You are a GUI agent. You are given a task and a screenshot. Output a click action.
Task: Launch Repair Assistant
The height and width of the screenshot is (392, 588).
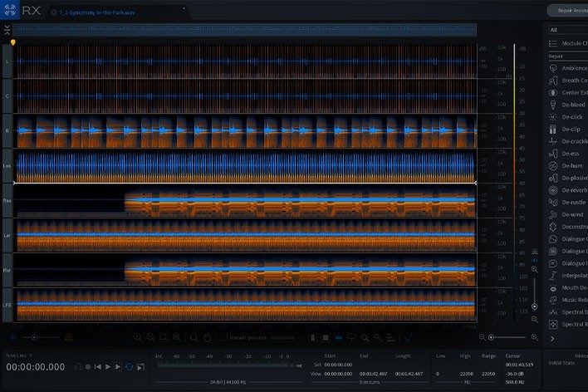click(568, 11)
